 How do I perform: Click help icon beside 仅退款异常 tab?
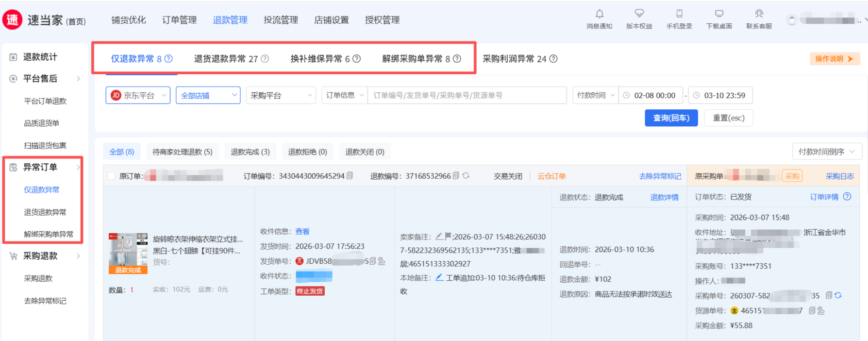168,59
